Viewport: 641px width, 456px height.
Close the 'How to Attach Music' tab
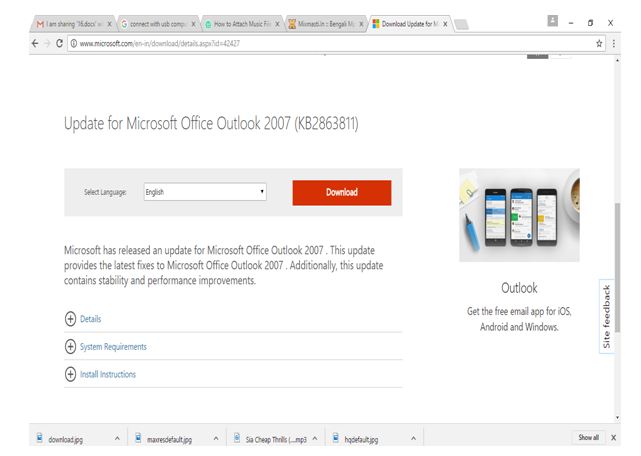278,24
